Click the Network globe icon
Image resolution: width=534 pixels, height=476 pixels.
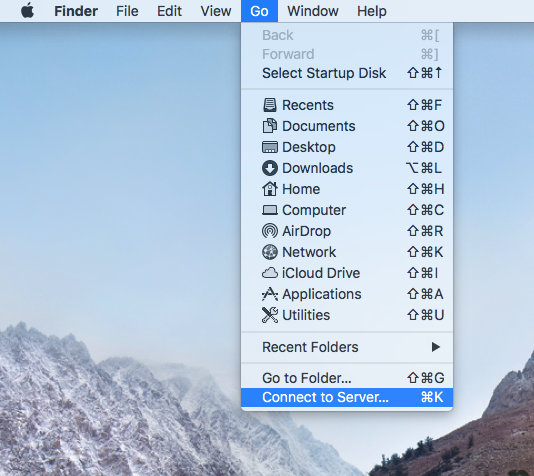(270, 252)
